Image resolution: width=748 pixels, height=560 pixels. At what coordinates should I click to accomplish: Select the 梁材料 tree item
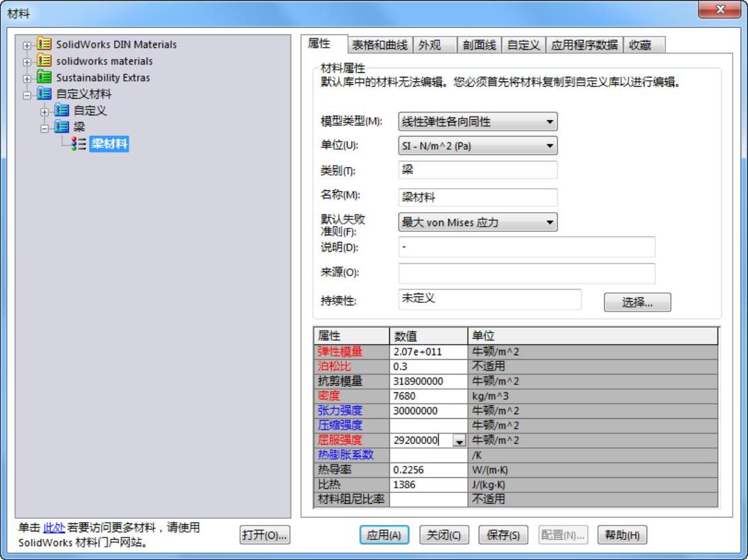coord(109,143)
